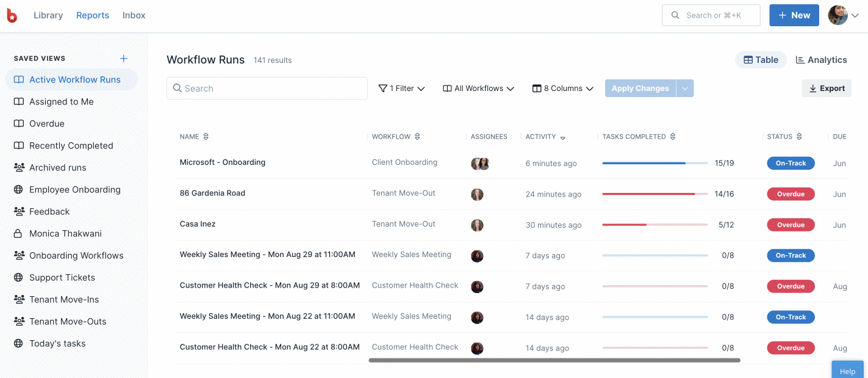The image size is (868, 378).
Task: Click the plus icon beside Saved Views
Action: (124, 59)
